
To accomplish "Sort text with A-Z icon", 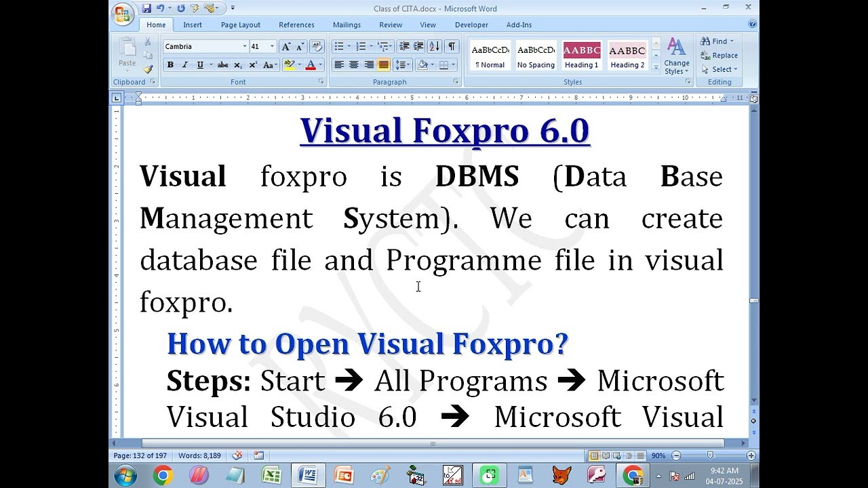I will pyautogui.click(x=434, y=46).
